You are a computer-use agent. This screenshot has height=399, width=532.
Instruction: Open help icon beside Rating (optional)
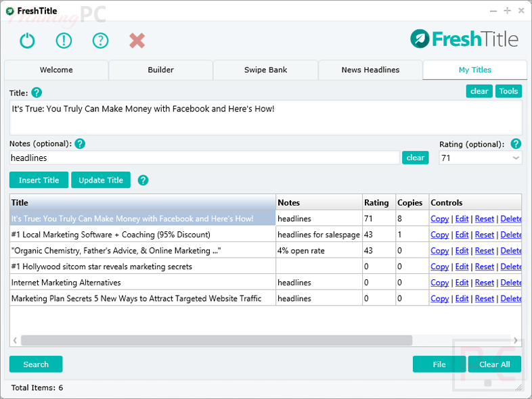516,144
